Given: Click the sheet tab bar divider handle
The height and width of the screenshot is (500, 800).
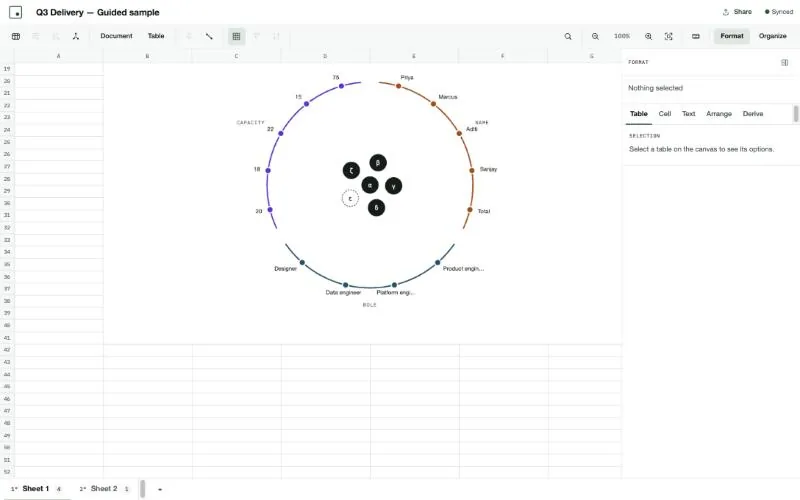Looking at the screenshot, I should click(142, 489).
